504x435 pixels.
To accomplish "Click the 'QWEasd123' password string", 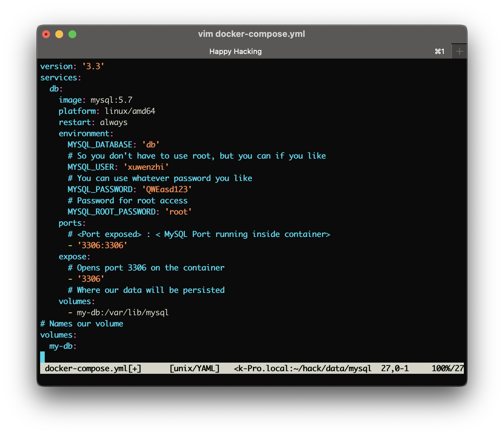I will tap(167, 190).
